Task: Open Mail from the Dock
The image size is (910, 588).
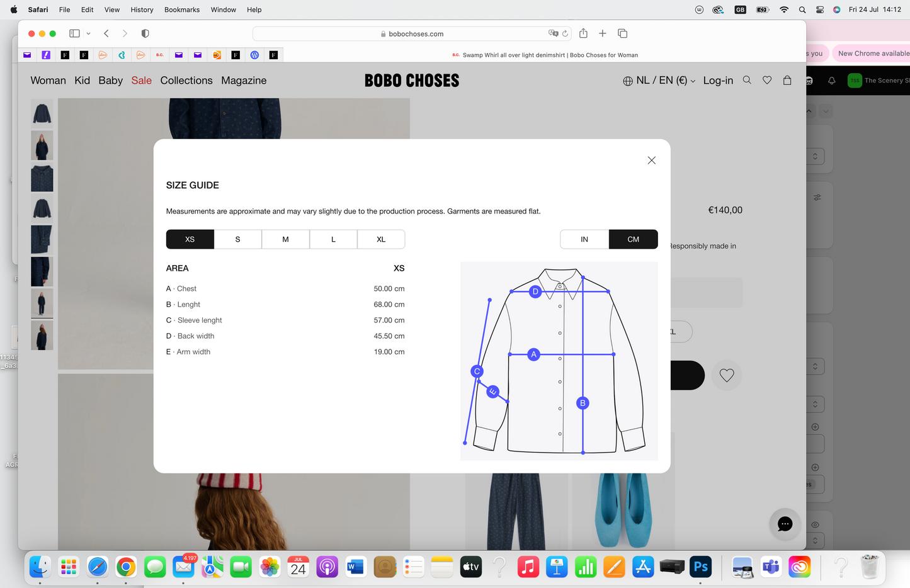Action: tap(183, 567)
